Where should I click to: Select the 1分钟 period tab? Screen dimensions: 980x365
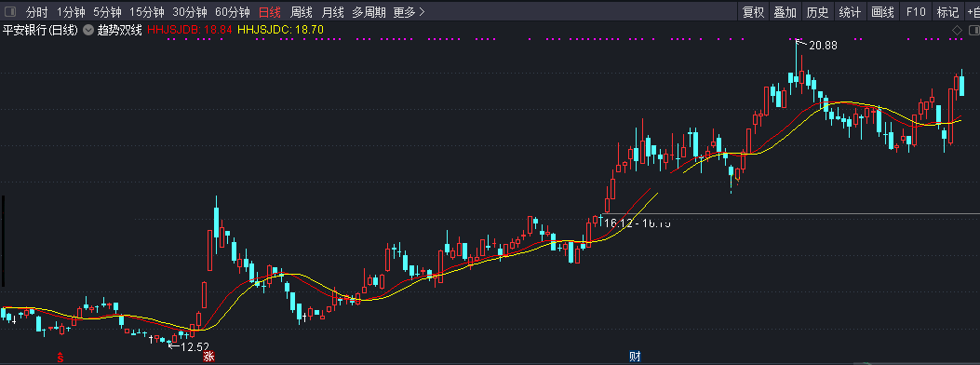[71, 12]
